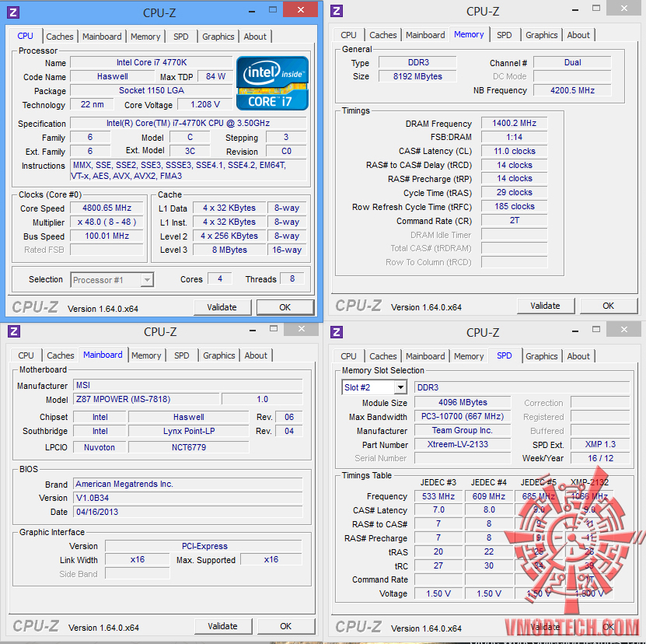Click Validate in the CPU window
This screenshot has width=646, height=644.
[222, 307]
